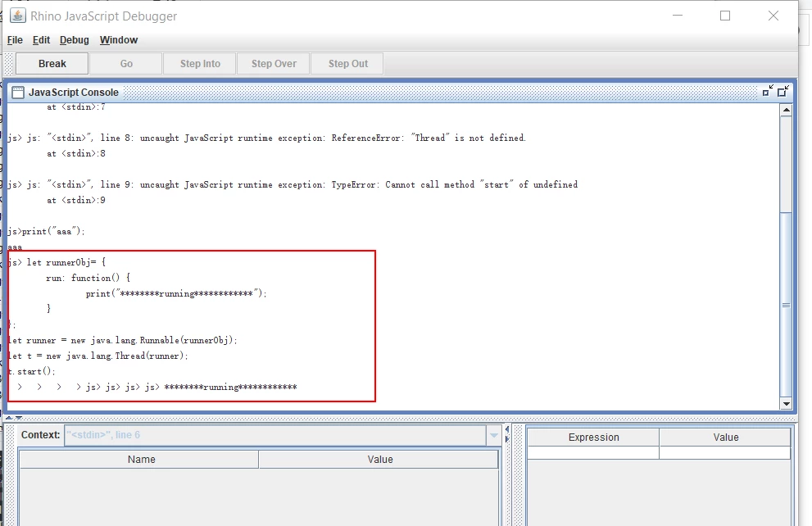Click console scrollbar up arrow
The width and height of the screenshot is (812, 526).
[x=786, y=110]
